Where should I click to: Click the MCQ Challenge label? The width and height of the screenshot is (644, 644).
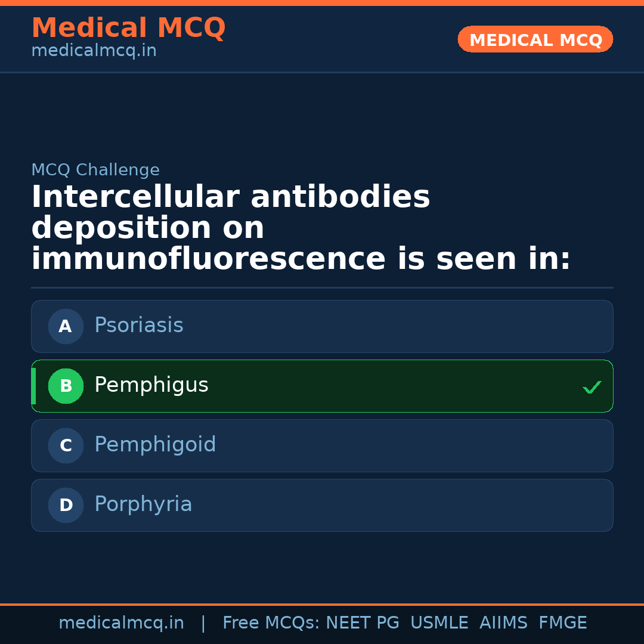click(x=95, y=170)
